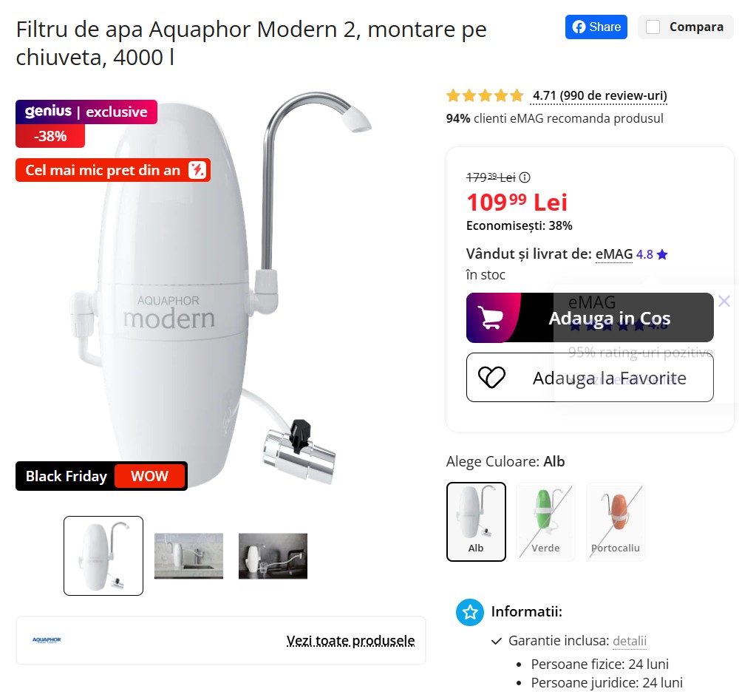Select the kitchen sink photo thumbnail
This screenshot has width=739, height=700.
coord(188,556)
